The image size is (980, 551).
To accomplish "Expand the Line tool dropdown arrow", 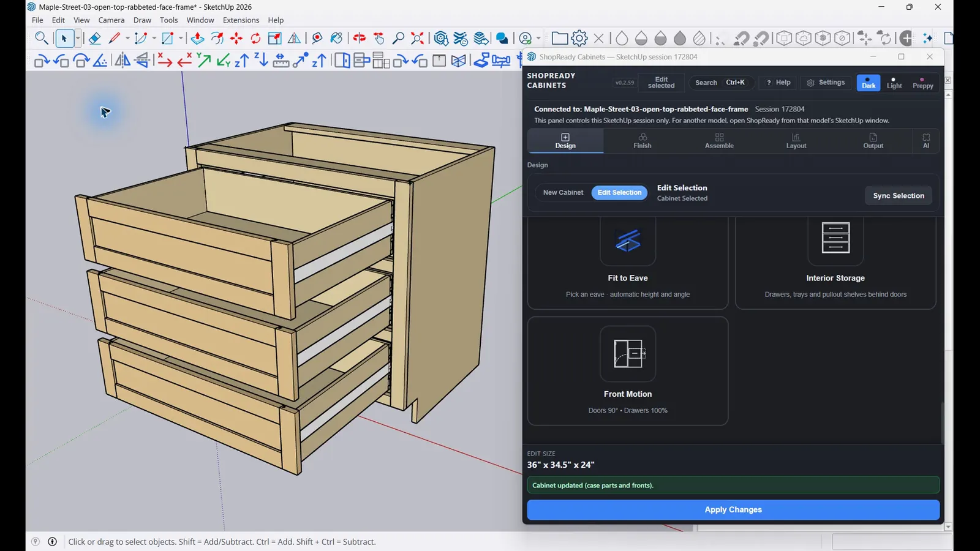I will coord(127,39).
